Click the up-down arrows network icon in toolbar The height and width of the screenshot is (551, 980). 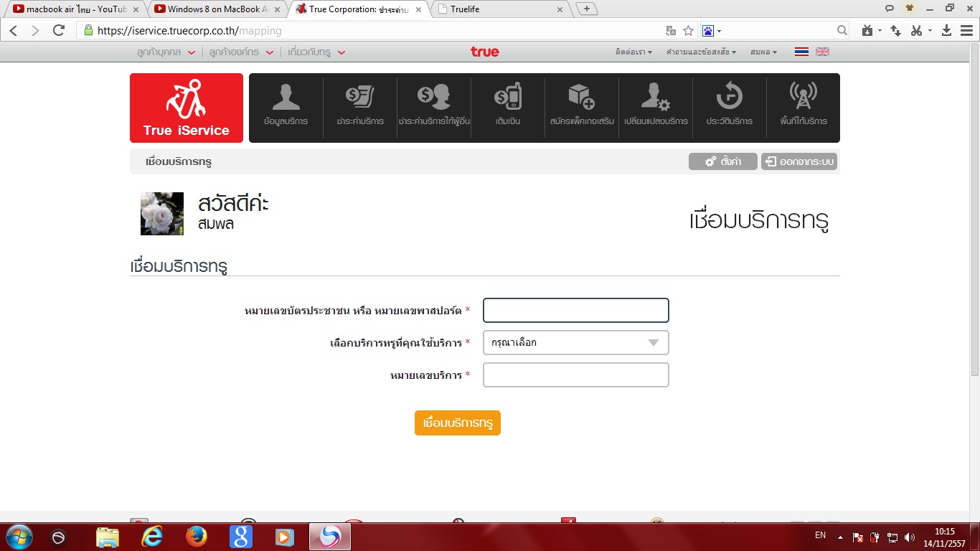click(895, 31)
